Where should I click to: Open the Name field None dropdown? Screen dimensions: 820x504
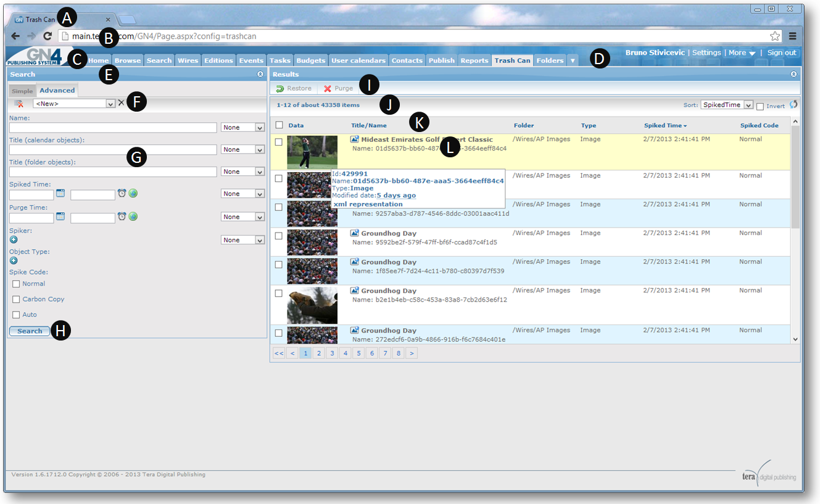point(242,128)
